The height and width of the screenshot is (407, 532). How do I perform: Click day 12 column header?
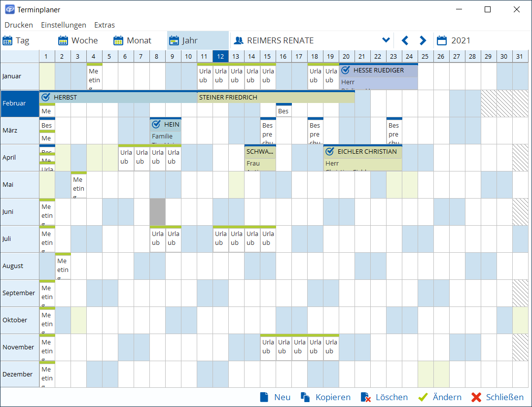point(220,57)
